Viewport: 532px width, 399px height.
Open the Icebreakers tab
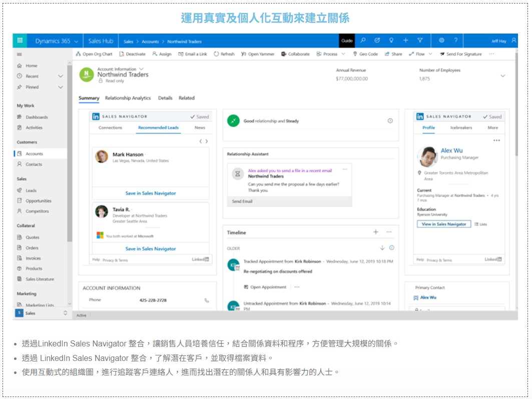pos(461,128)
